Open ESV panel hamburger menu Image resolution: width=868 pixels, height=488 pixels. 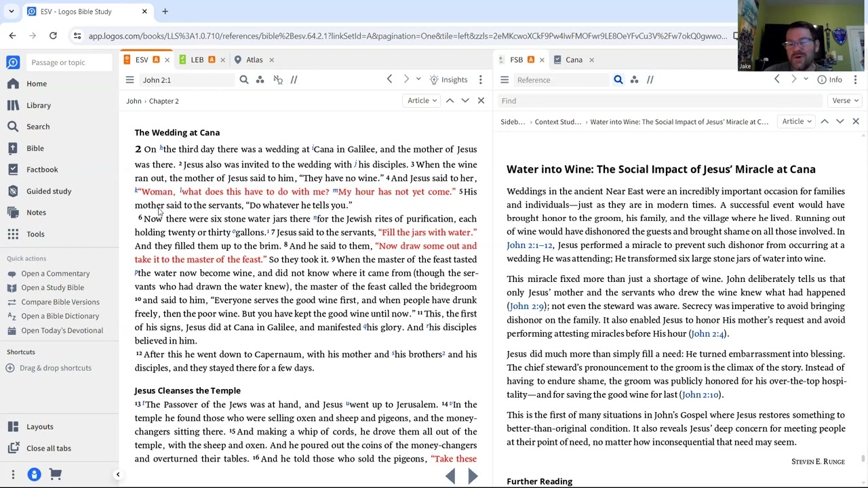pyautogui.click(x=130, y=80)
